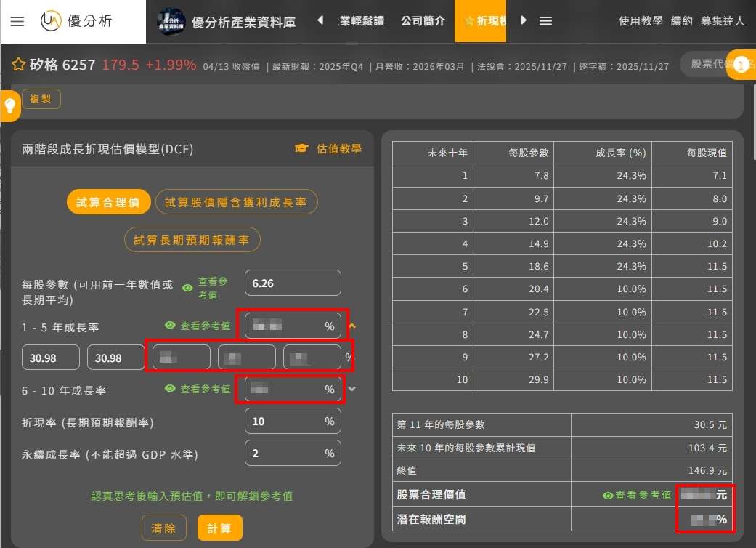Open the 估值教學 tutorial link
756x548 pixels.
point(328,148)
